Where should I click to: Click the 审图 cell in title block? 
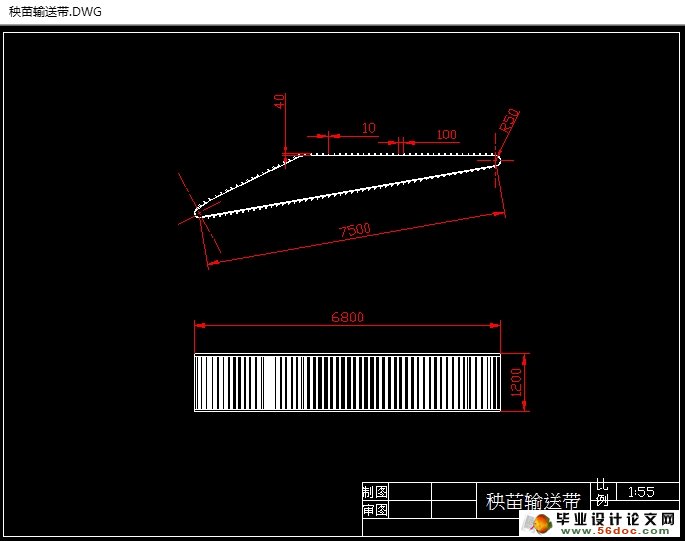pyautogui.click(x=375, y=510)
